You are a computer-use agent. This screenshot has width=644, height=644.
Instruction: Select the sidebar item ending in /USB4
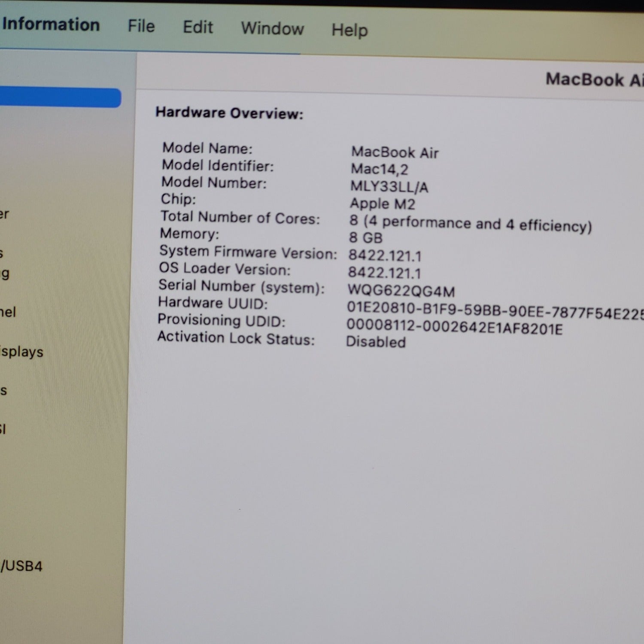click(21, 566)
